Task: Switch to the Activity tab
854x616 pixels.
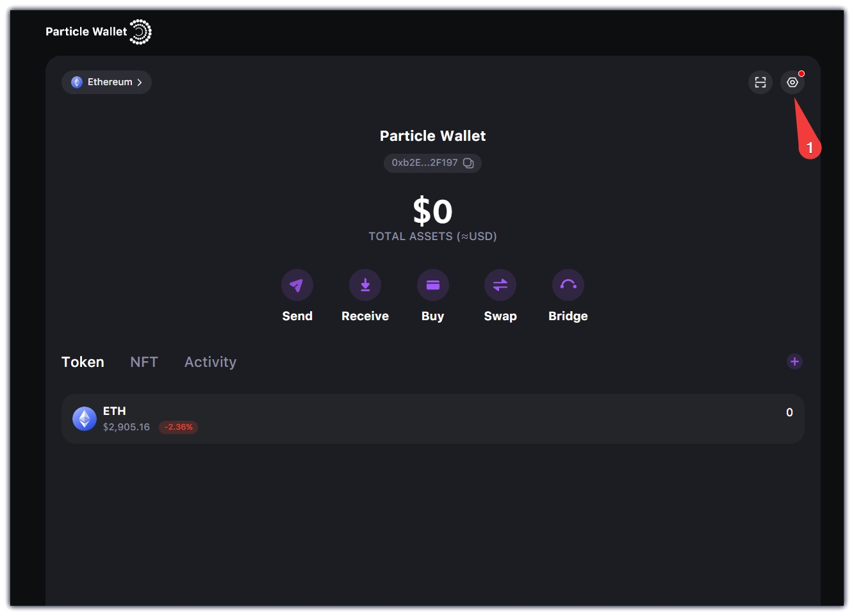Action: [x=210, y=362]
